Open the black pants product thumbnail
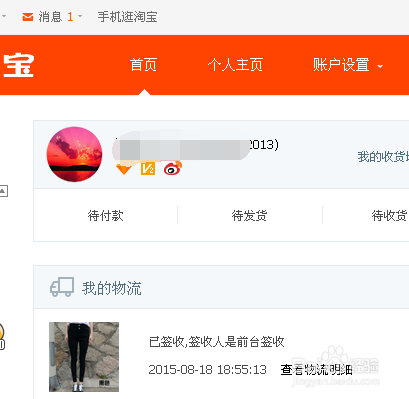 tap(84, 357)
